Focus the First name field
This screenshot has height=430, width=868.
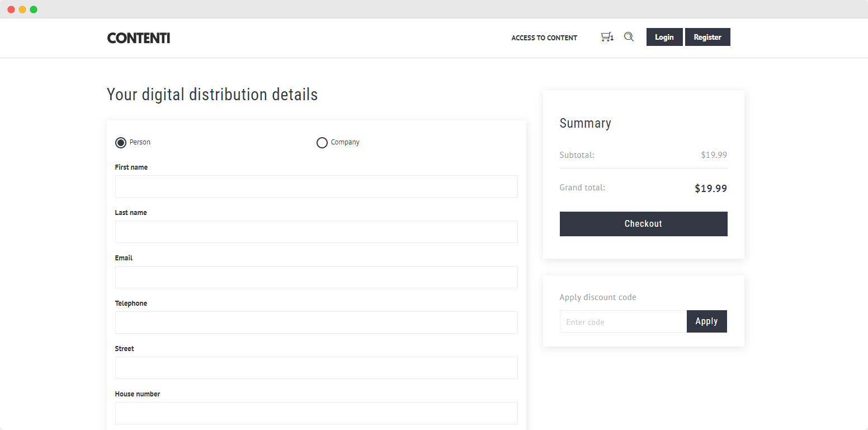click(317, 186)
